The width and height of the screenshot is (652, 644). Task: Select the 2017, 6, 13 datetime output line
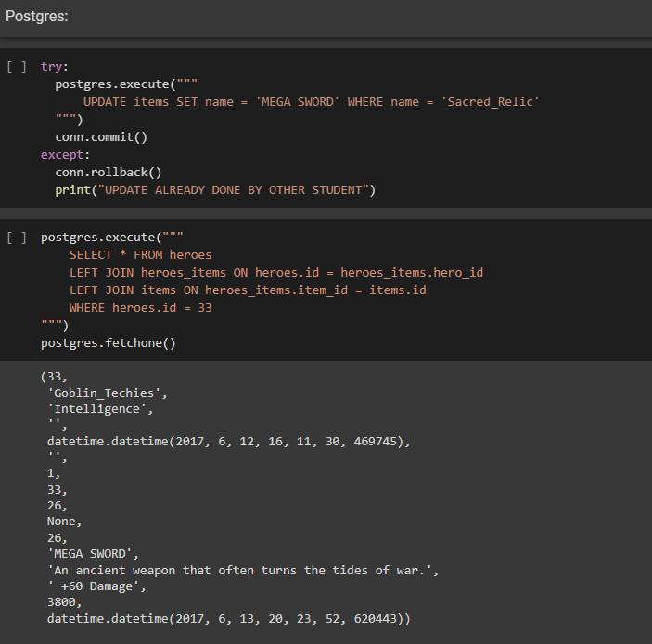point(229,619)
